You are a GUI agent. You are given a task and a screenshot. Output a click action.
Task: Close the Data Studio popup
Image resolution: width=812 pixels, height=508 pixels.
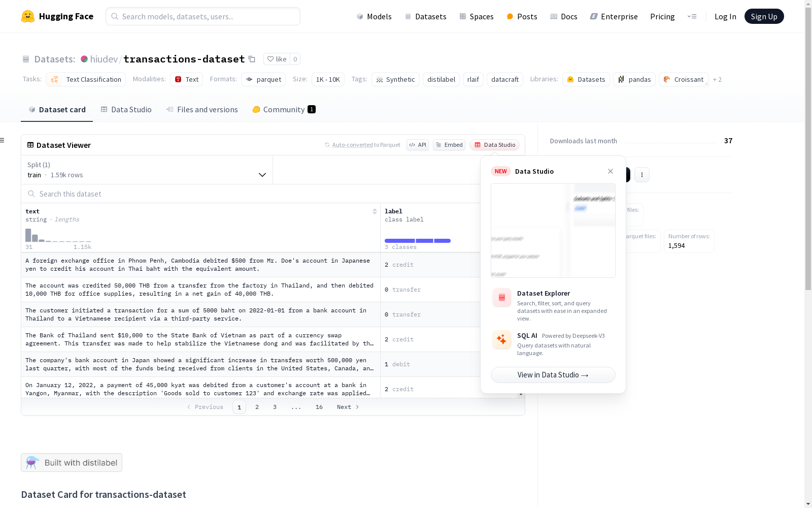tap(611, 171)
